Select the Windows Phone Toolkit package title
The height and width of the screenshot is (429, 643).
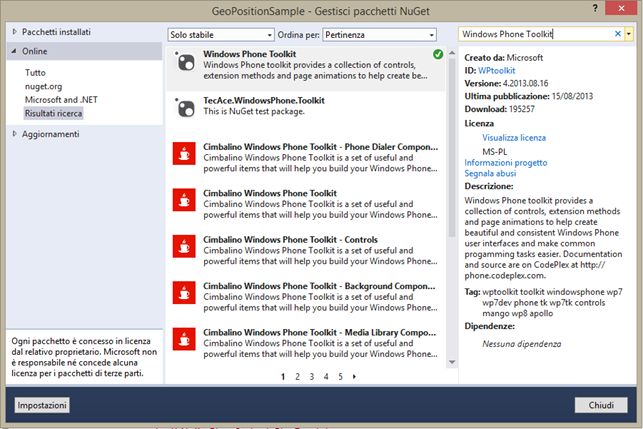click(x=249, y=54)
